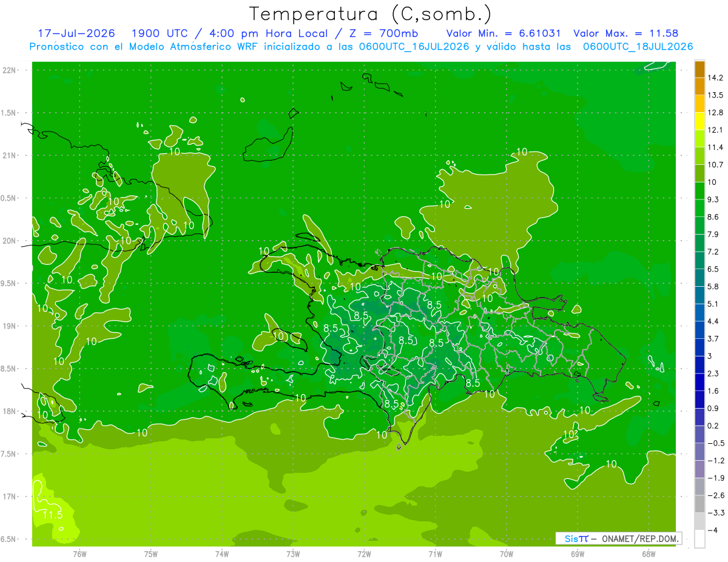Click the title "Temperatura (C,somb.)"
This screenshot has width=728, height=562.
point(371,14)
